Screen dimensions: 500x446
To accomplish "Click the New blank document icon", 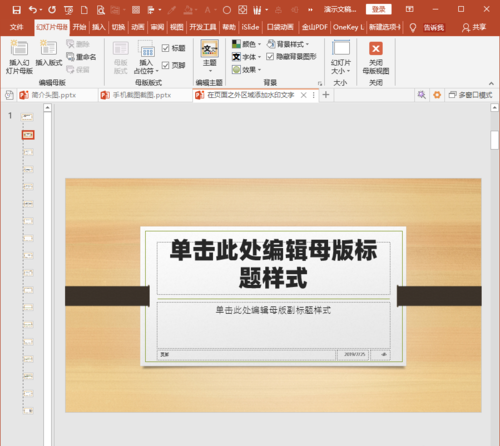I will [x=84, y=10].
